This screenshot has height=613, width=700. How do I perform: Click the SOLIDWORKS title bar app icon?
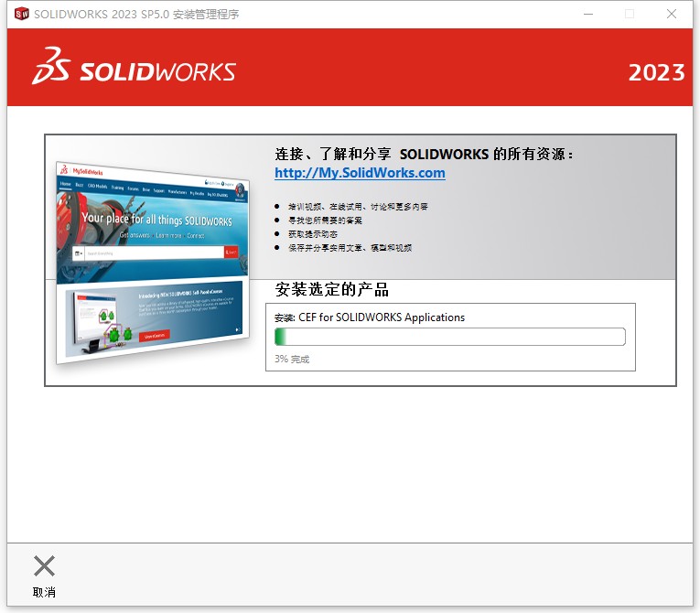pyautogui.click(x=21, y=14)
